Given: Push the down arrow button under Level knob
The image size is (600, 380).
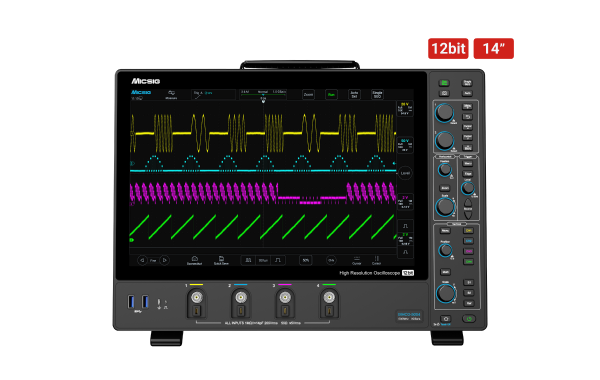Looking at the screenshot, I should (x=468, y=215).
